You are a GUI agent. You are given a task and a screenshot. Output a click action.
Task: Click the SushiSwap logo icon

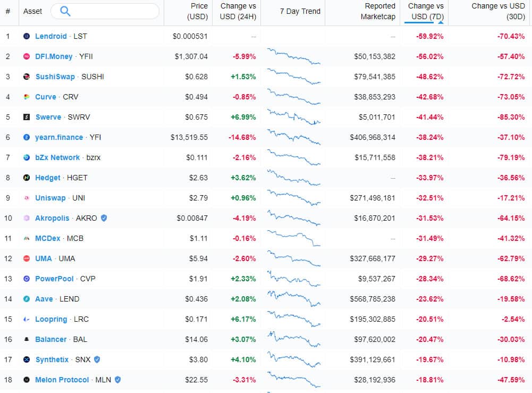[x=27, y=77]
